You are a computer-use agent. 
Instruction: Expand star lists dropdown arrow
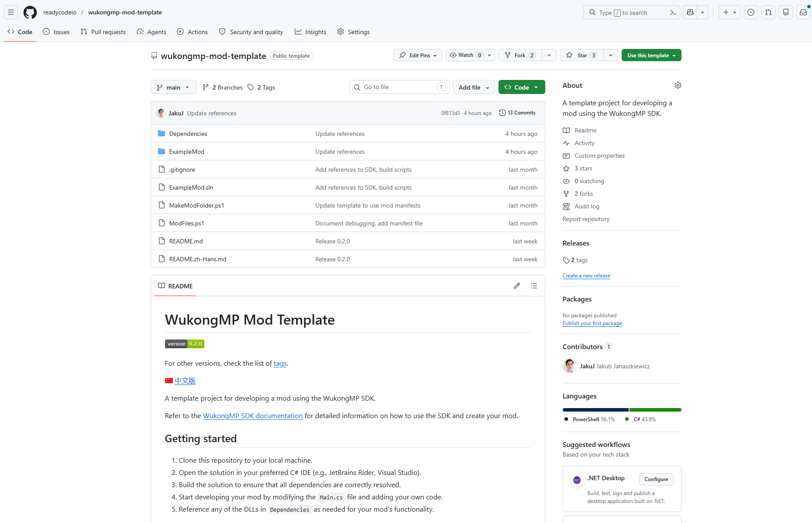coord(611,55)
